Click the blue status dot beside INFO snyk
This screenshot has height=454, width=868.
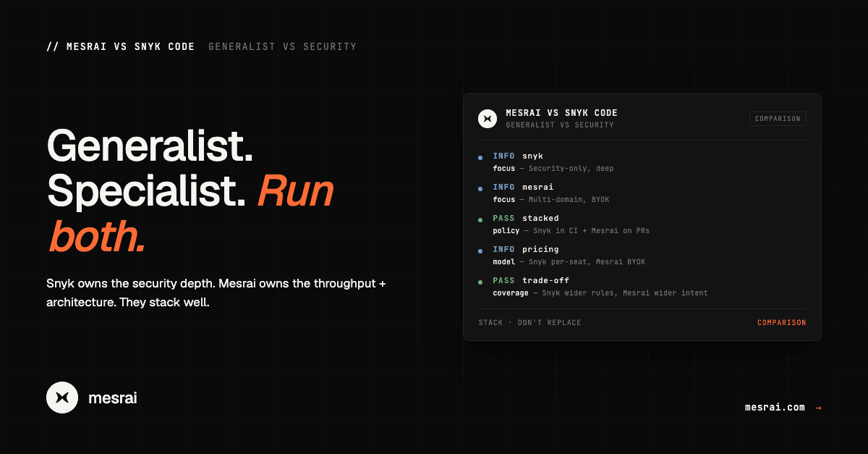[481, 156]
